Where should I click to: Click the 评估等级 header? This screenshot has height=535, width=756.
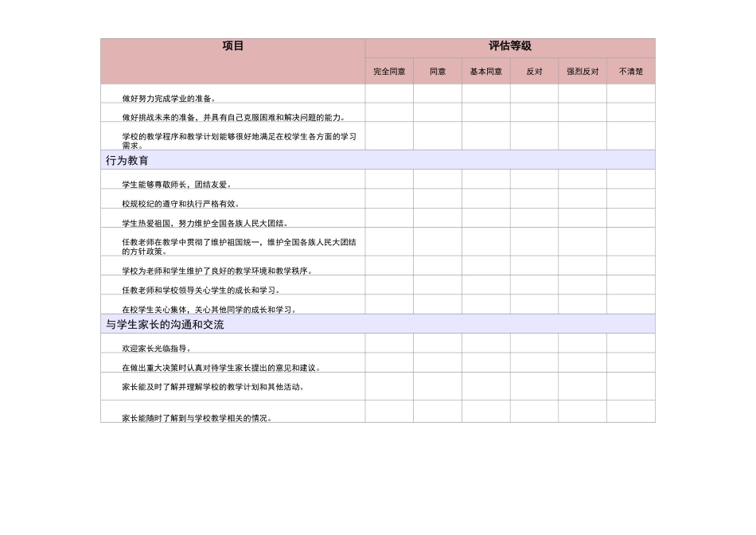click(x=510, y=49)
